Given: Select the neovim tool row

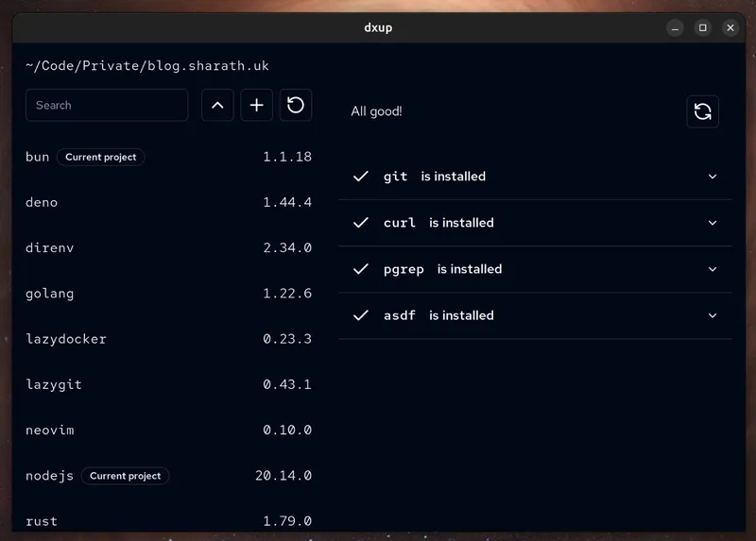Looking at the screenshot, I should 169,430.
